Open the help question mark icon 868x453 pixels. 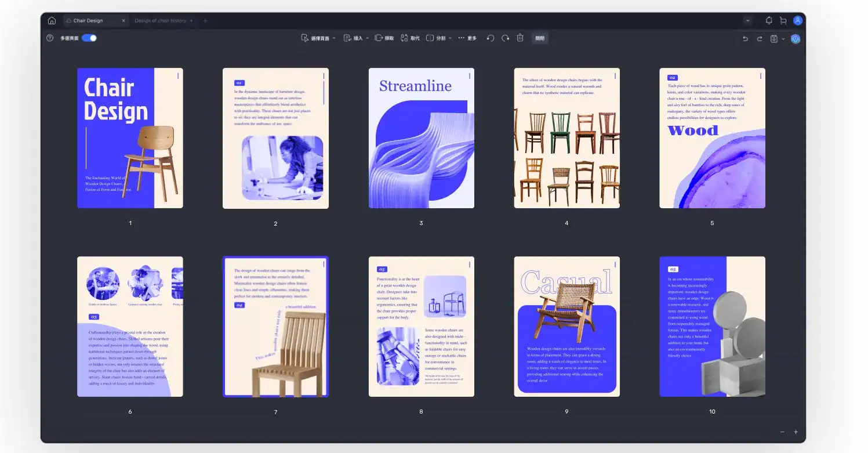50,38
